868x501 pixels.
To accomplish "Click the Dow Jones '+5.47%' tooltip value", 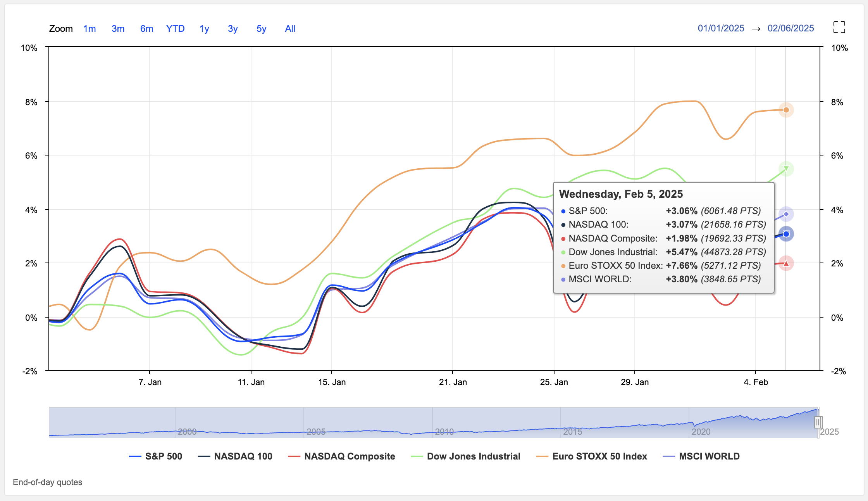I will 682,252.
